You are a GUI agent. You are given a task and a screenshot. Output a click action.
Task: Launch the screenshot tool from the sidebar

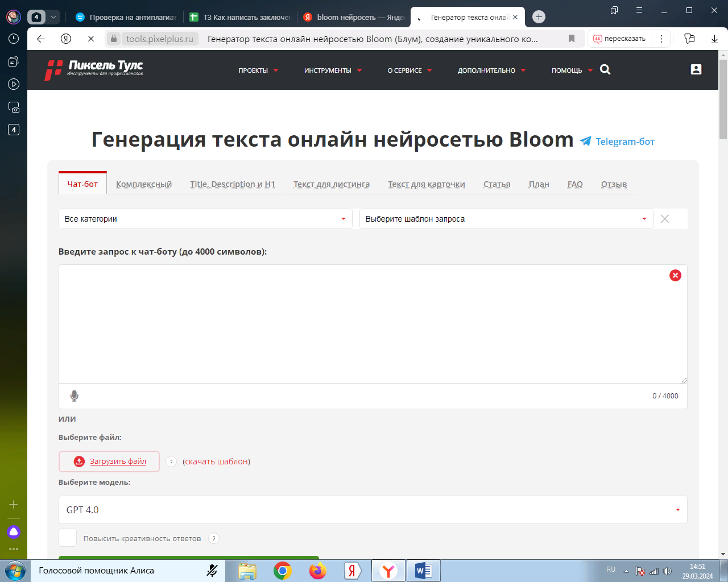(x=14, y=107)
